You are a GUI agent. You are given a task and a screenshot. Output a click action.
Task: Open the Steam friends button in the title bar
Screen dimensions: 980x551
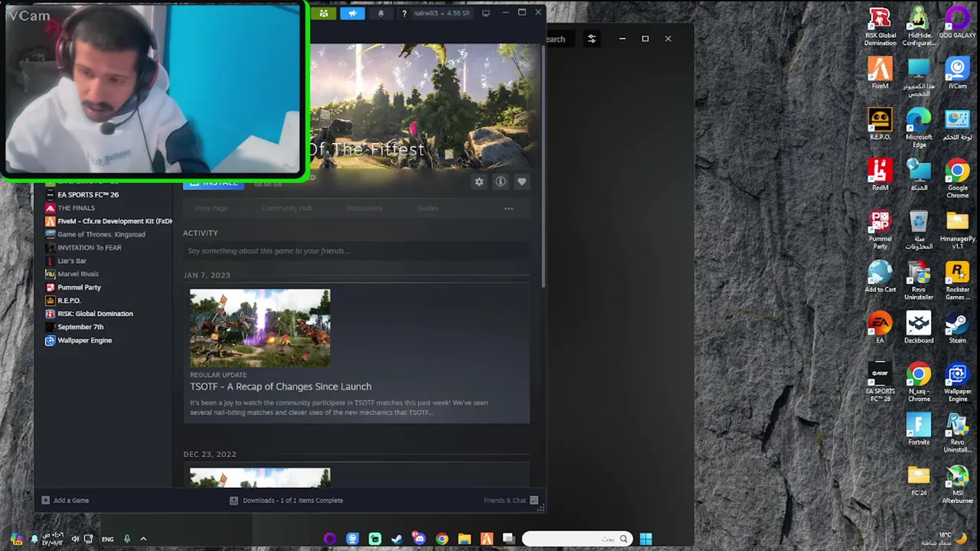pyautogui.click(x=324, y=13)
